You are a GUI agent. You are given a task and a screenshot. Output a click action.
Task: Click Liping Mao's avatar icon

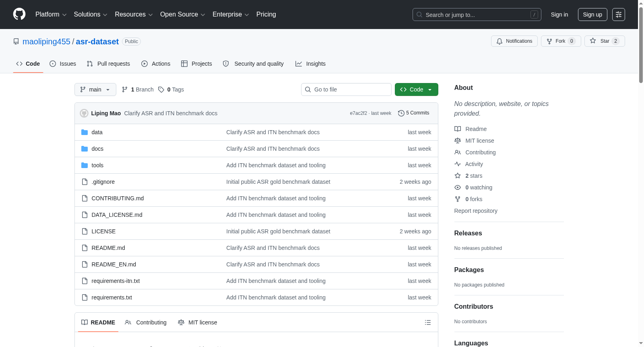(84, 113)
